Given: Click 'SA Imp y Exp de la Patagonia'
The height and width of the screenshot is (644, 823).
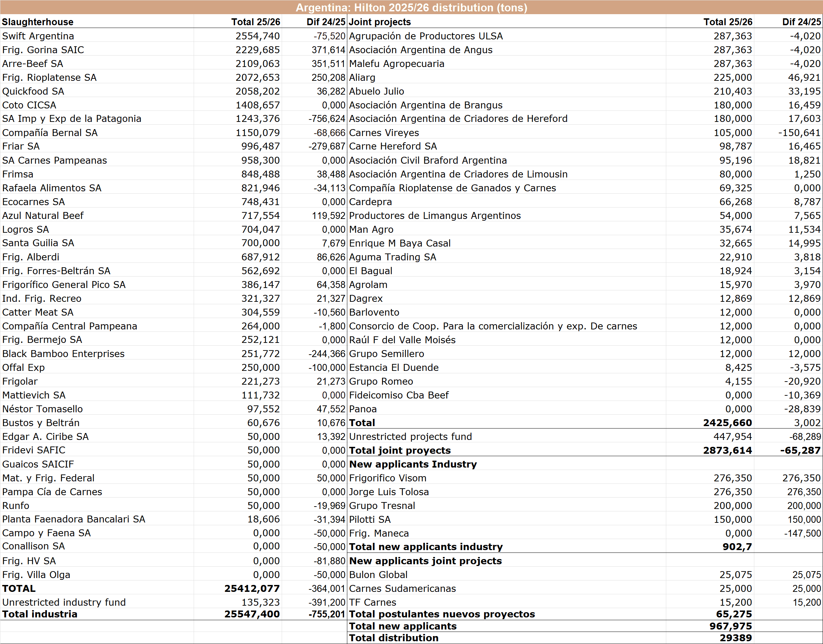Looking at the screenshot, I should [71, 119].
